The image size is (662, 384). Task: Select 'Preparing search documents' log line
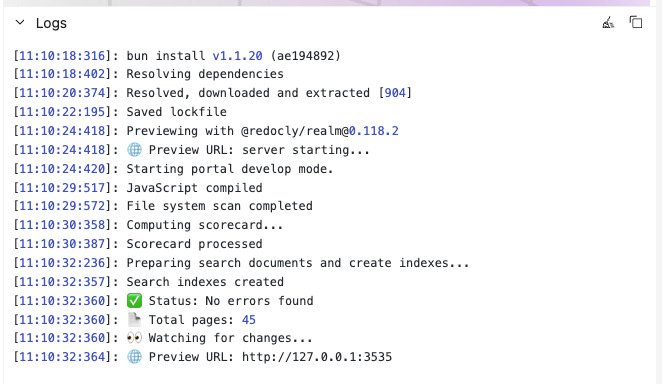tap(298, 263)
